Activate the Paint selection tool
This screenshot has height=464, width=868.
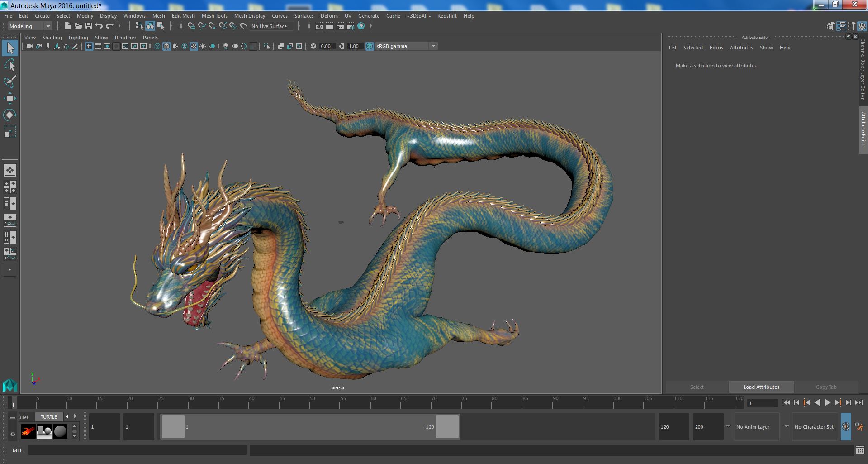(10, 81)
